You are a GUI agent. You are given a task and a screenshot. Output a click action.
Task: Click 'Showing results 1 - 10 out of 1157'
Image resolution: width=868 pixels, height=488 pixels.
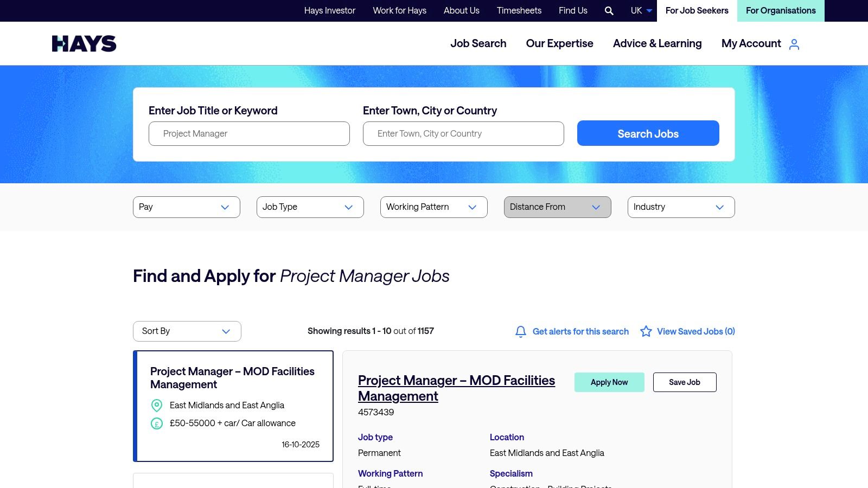coord(371,331)
